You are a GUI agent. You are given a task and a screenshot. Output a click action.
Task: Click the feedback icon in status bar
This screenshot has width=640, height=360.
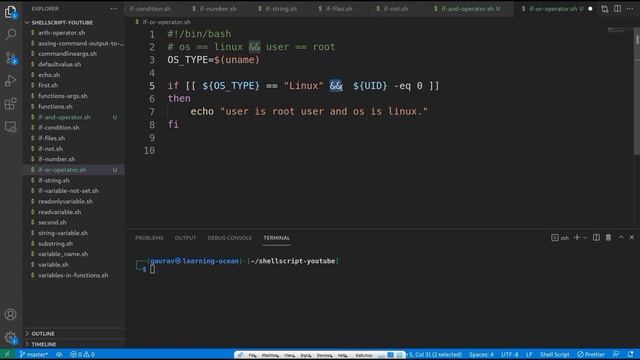616,354
